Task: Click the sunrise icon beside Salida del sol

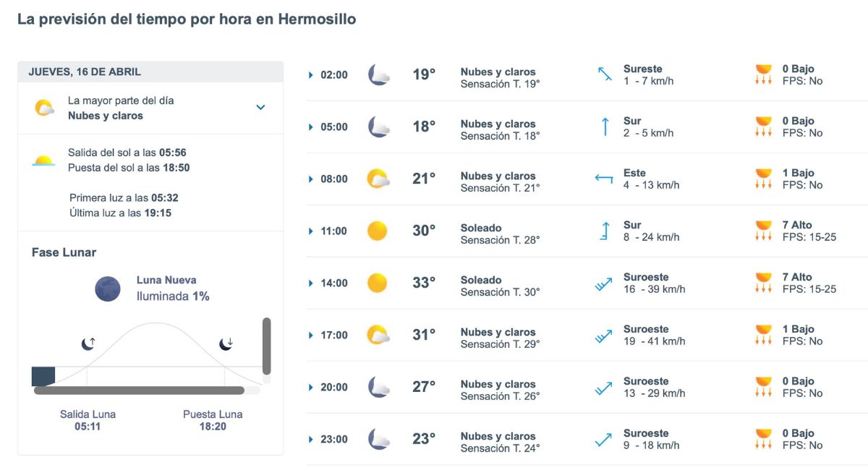Action: (x=45, y=158)
